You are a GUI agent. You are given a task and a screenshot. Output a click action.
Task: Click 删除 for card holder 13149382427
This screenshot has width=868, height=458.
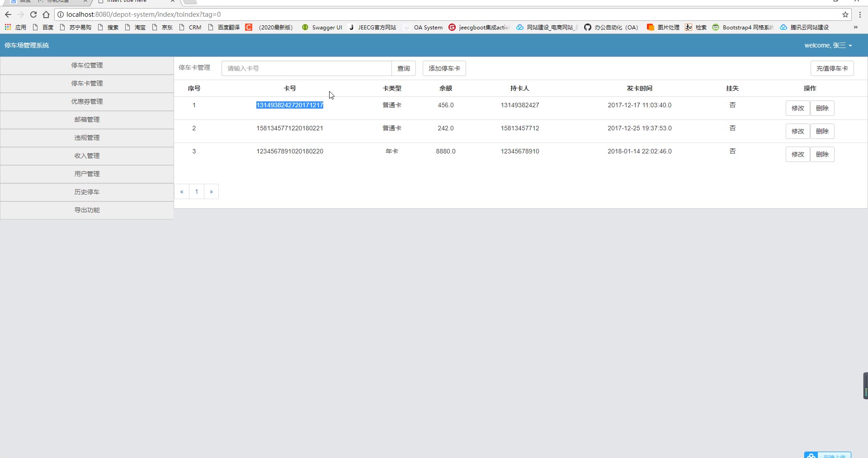(822, 108)
